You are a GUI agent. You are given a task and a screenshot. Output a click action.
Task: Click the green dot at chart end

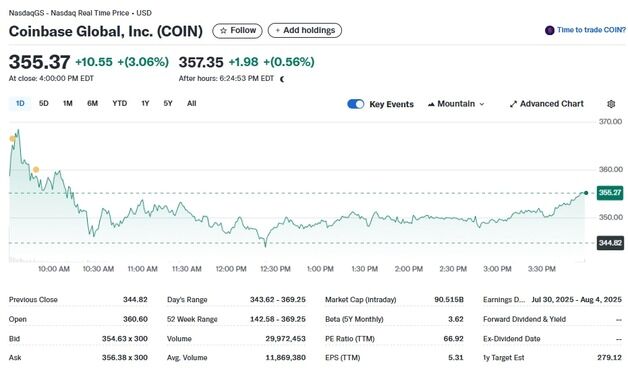click(x=586, y=193)
